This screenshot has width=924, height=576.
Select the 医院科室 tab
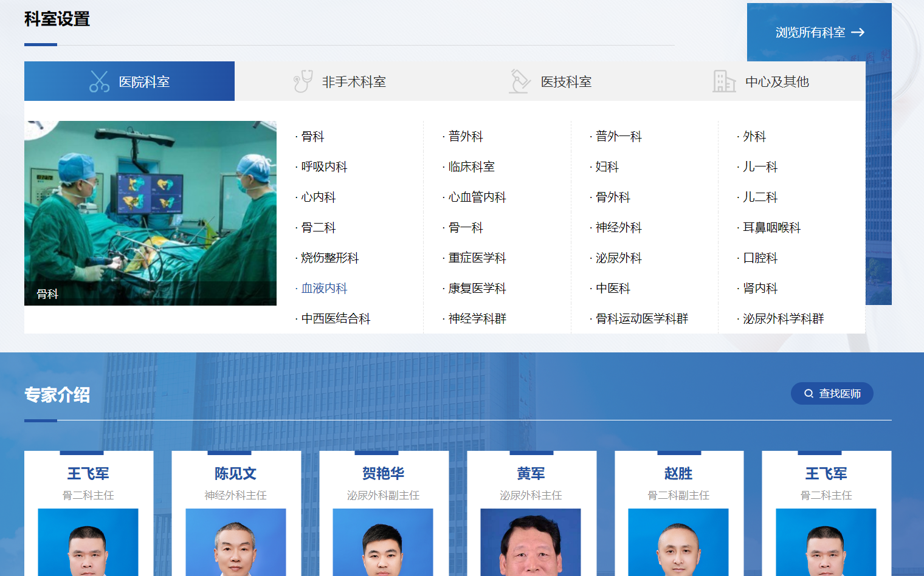129,81
